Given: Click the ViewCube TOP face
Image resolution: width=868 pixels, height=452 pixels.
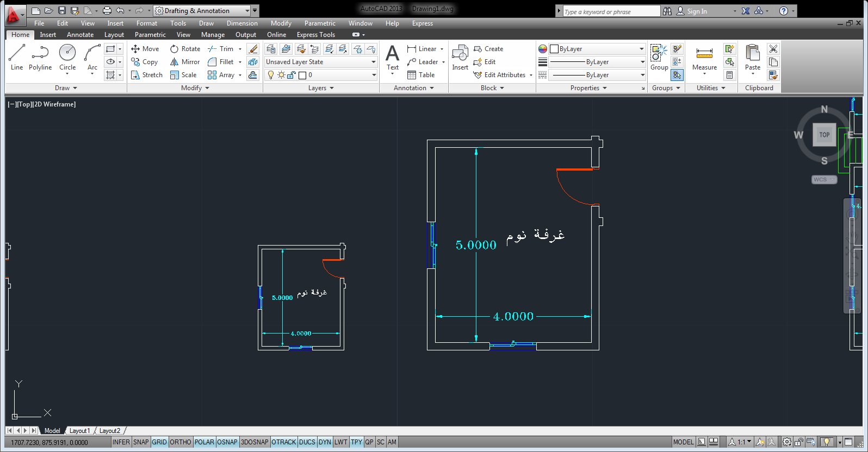Looking at the screenshot, I should click(824, 135).
